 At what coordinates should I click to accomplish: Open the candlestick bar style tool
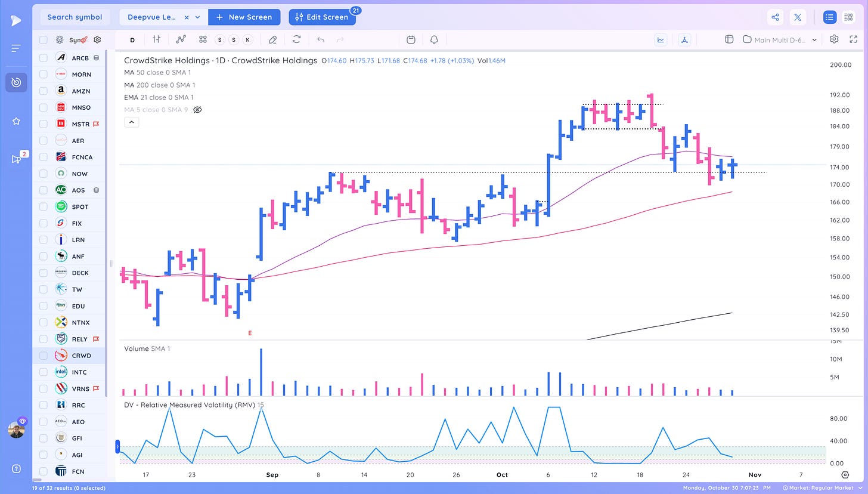pyautogui.click(x=156, y=39)
